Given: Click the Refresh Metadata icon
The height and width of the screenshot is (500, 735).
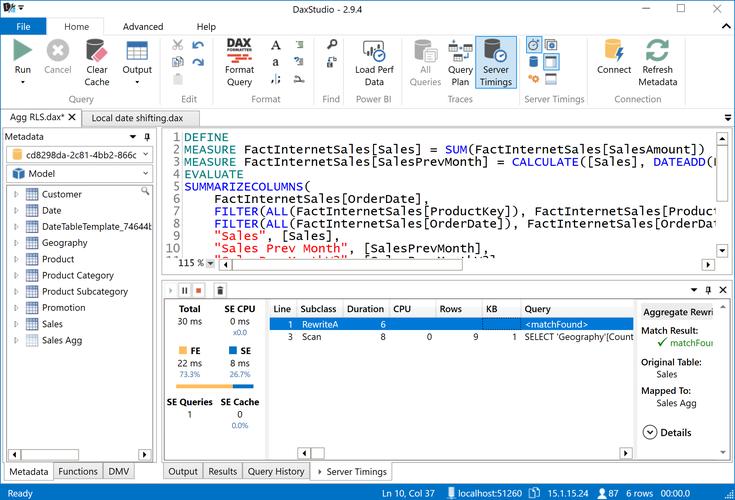Looking at the screenshot, I should click(657, 52).
